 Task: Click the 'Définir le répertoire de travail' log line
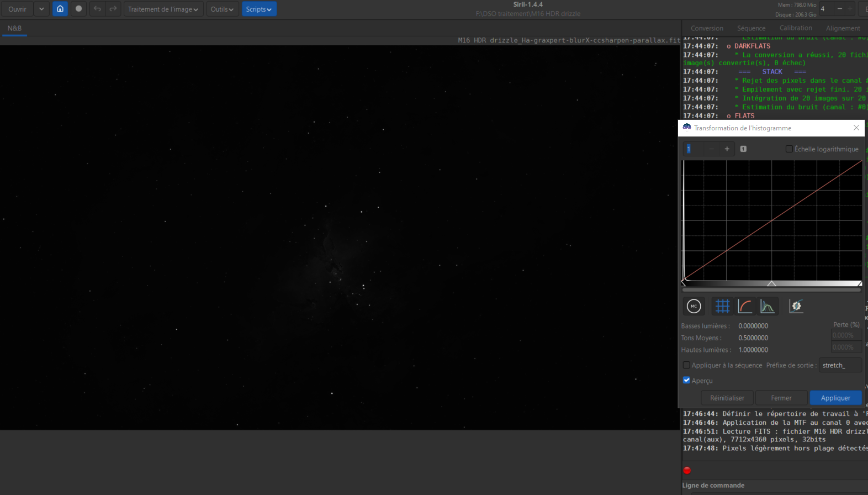pos(775,414)
